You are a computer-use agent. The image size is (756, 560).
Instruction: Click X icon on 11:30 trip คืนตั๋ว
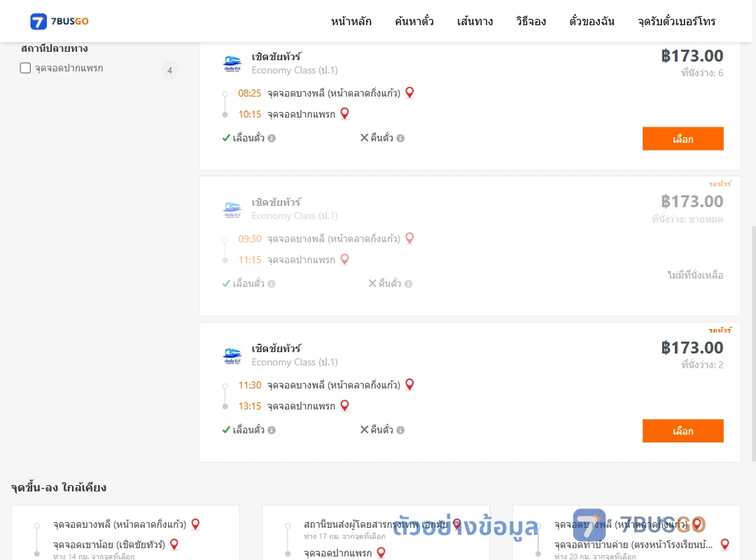point(365,430)
